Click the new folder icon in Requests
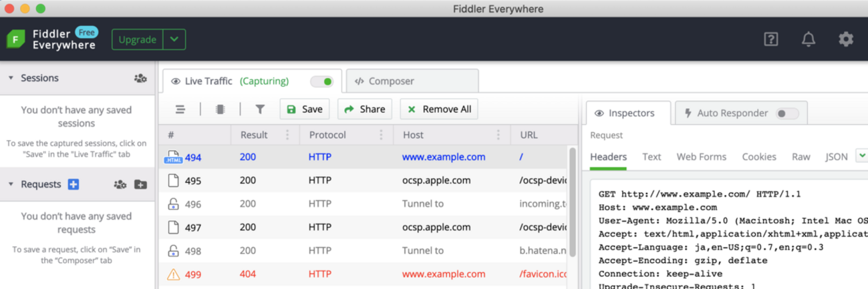868x289 pixels. (x=140, y=184)
